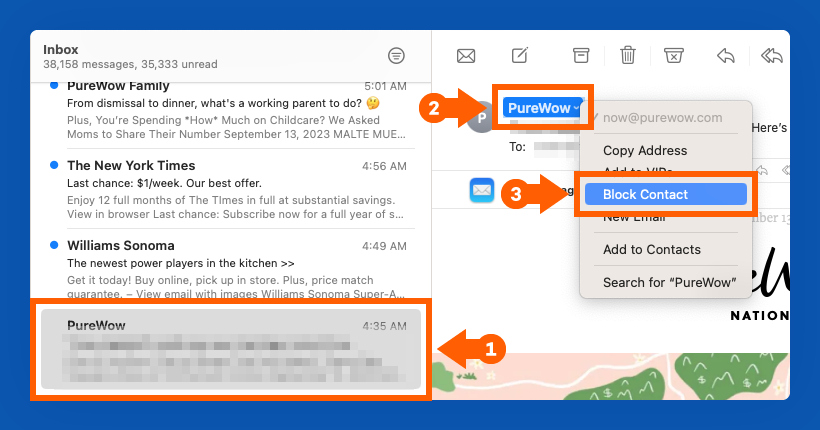Screen dimensions: 820x430
Task: Move message to Junk folder icon
Action: (674, 55)
